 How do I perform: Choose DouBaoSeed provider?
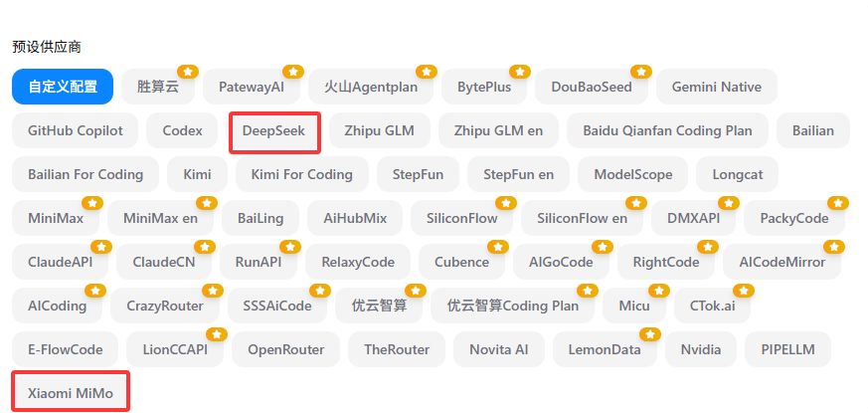[x=592, y=87]
